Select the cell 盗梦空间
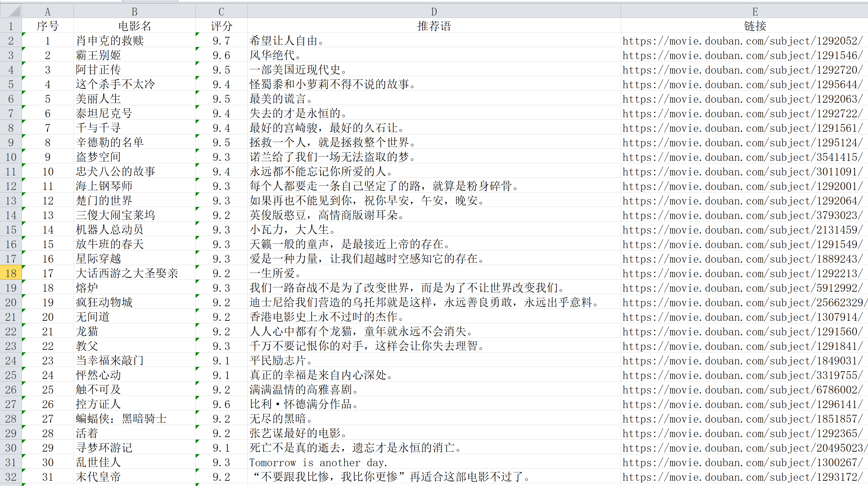This screenshot has width=868, height=486. tap(134, 157)
